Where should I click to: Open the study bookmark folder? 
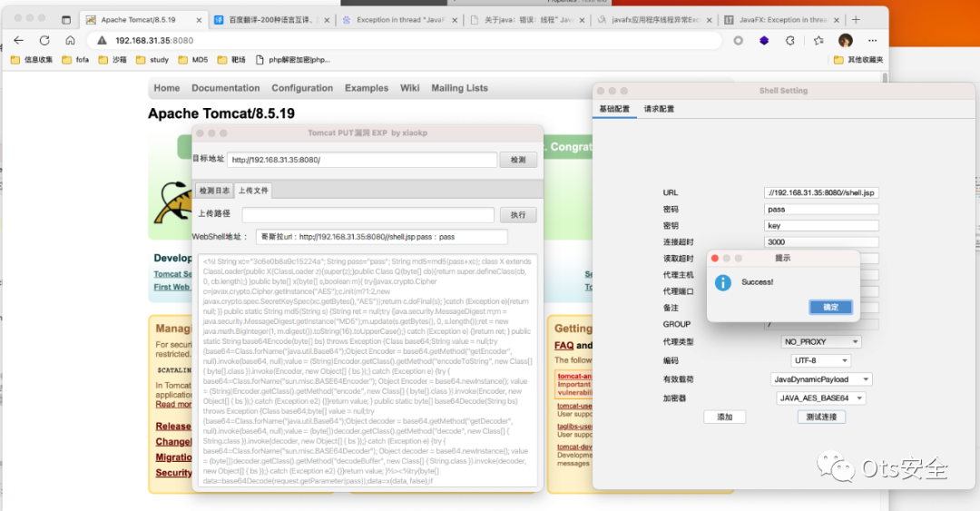pos(152,60)
